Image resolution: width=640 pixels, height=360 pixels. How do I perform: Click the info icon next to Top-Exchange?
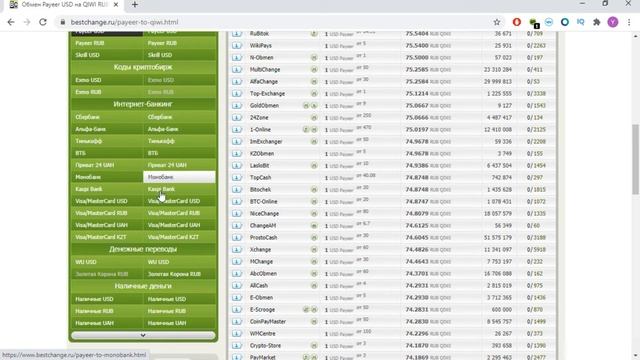pyautogui.click(x=237, y=93)
